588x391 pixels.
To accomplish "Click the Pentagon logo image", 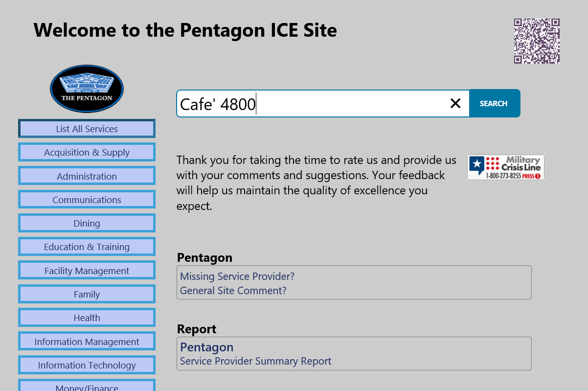I will pos(87,89).
